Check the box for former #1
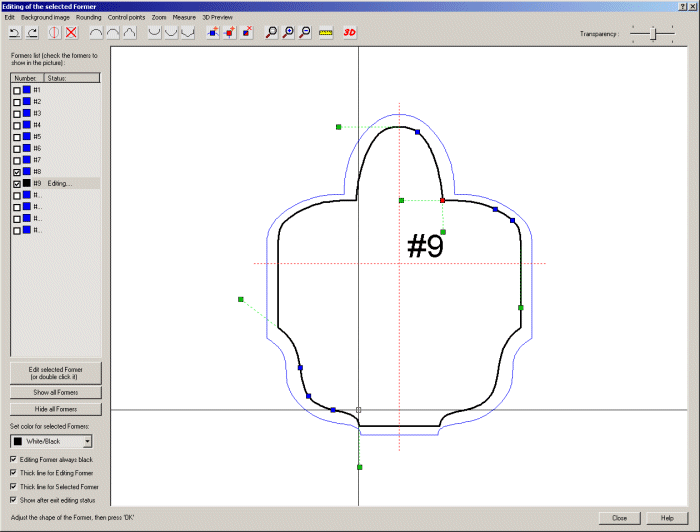 pos(16,90)
